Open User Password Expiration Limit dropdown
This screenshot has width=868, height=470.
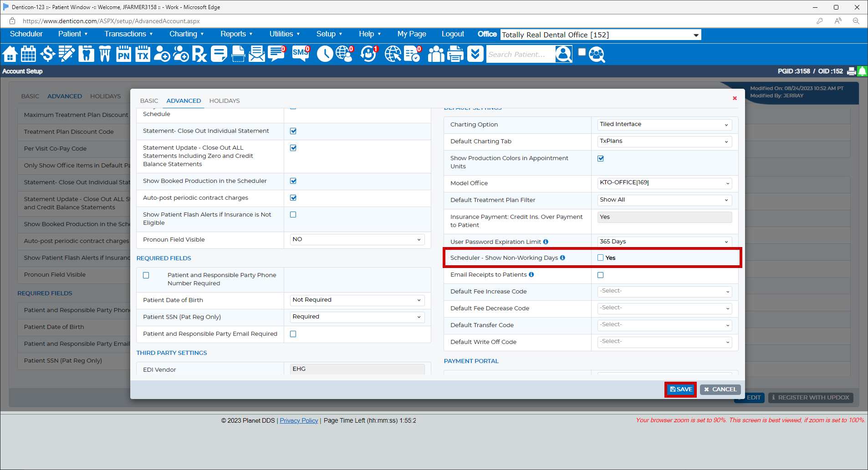(665, 242)
